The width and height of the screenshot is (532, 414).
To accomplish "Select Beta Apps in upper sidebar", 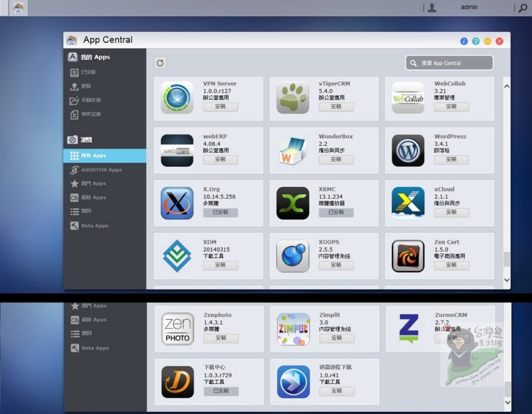I will 105,226.
